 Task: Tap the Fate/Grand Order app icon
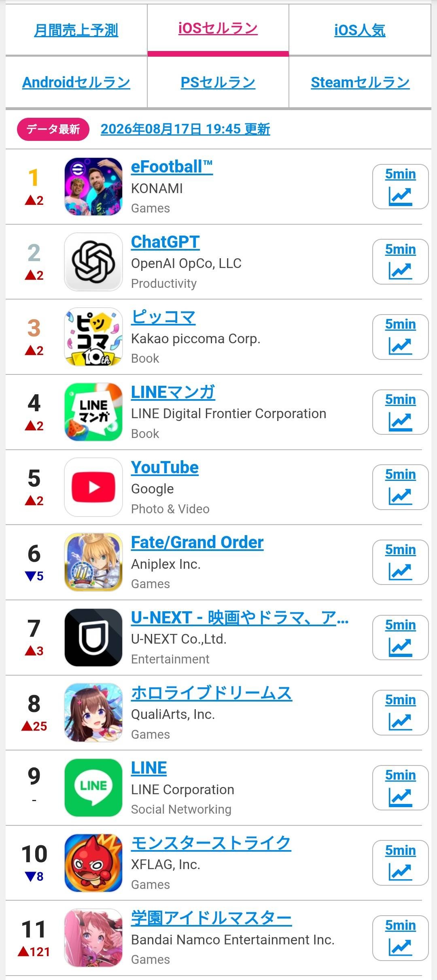click(93, 562)
